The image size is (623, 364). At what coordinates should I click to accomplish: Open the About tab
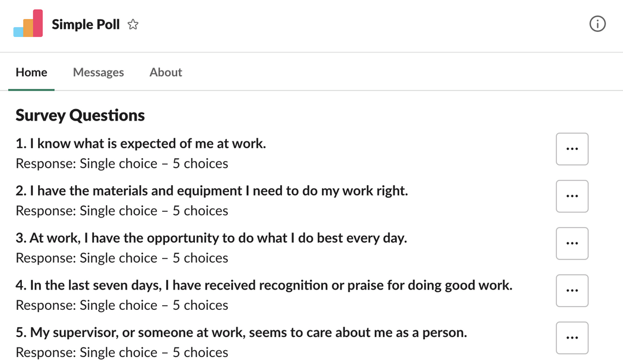point(166,72)
